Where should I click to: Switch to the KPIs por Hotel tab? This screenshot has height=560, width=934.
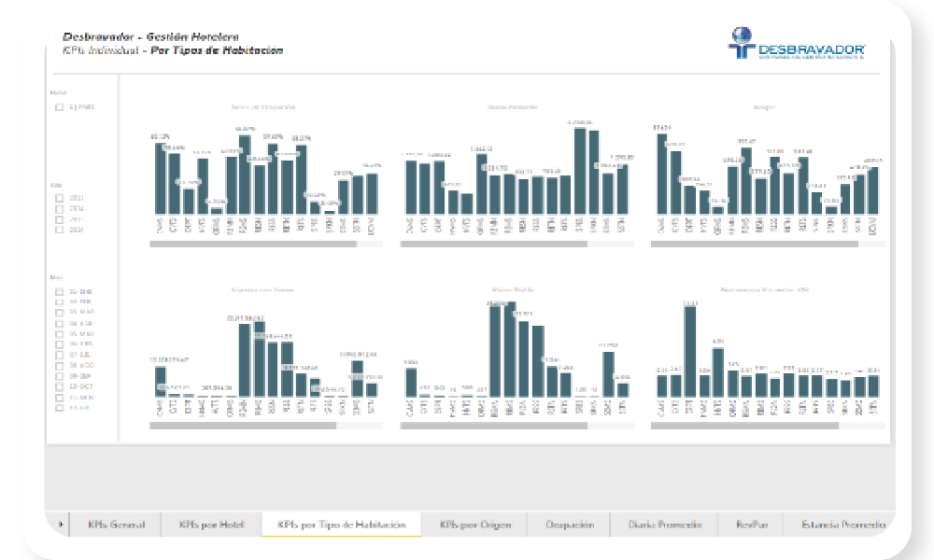[x=211, y=525]
